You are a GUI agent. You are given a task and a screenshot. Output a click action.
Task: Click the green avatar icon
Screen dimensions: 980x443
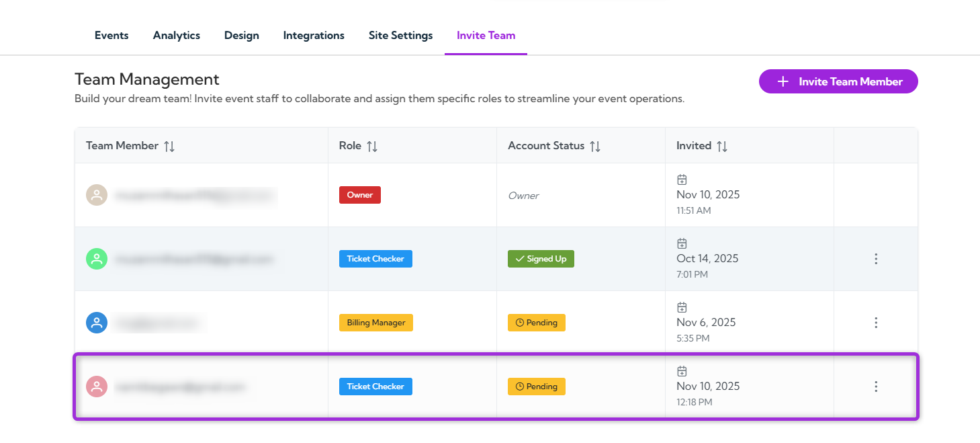(x=97, y=259)
